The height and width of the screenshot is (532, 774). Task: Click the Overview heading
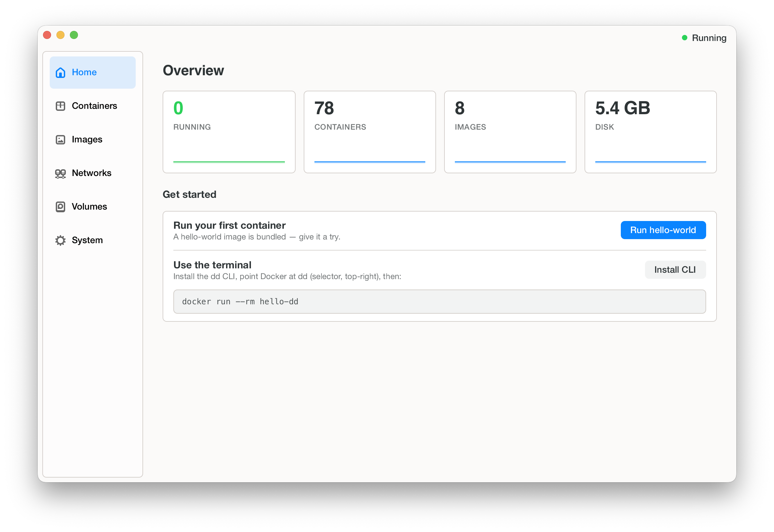(193, 71)
